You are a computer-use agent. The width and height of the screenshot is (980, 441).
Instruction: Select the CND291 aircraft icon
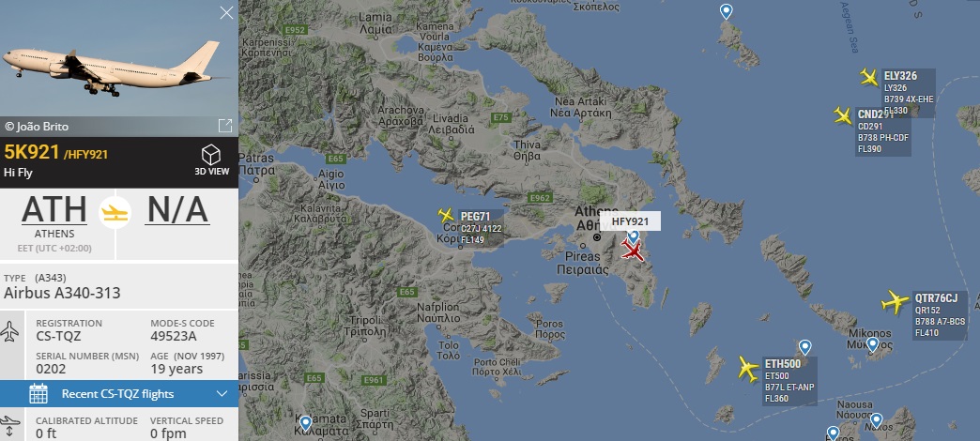[x=843, y=115]
